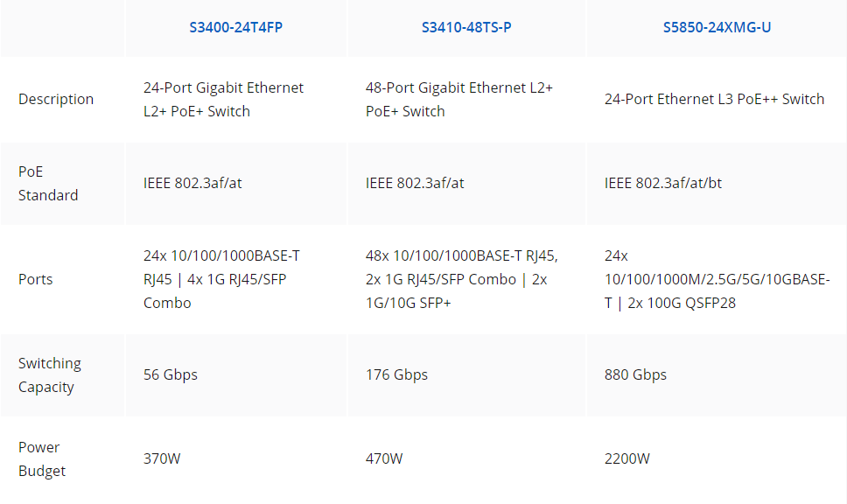Viewport: 847px width, 504px height.
Task: Click the 880 Gbps switching capacity value
Action: click(635, 374)
